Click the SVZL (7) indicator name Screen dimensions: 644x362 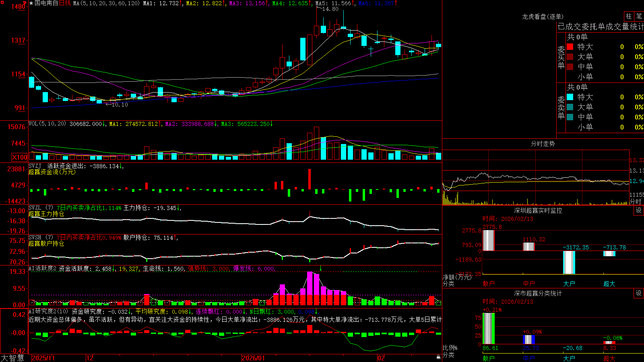(x=41, y=208)
